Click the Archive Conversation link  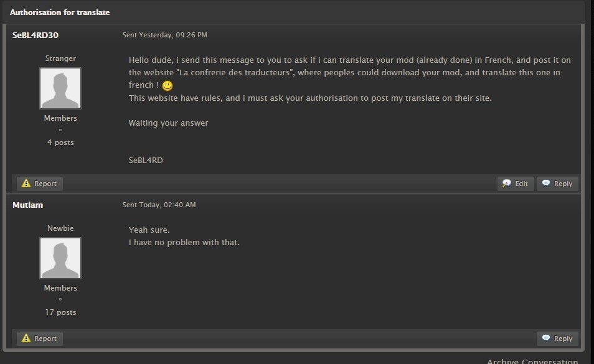[x=532, y=361]
